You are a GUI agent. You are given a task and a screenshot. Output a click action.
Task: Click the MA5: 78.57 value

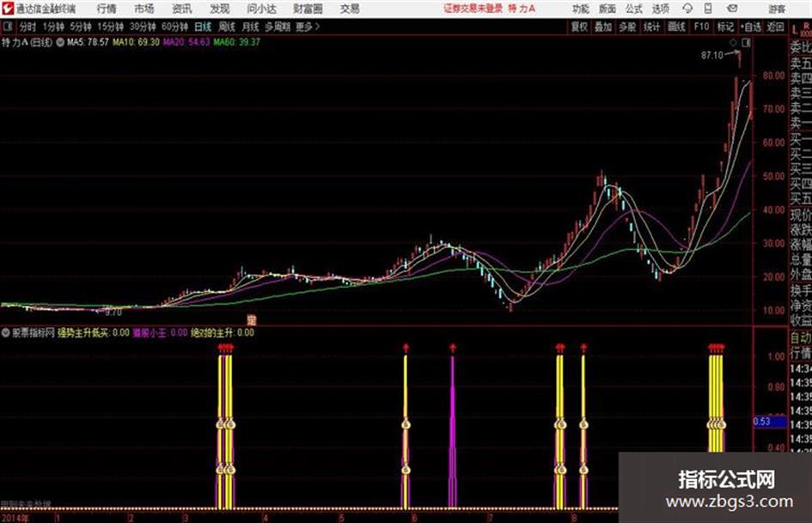pyautogui.click(x=88, y=42)
